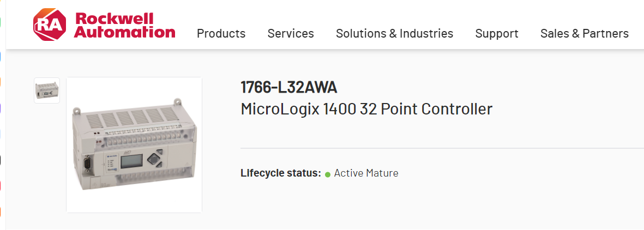This screenshot has width=644, height=230.
Task: Select the small controller thumbnail
Action: click(47, 90)
